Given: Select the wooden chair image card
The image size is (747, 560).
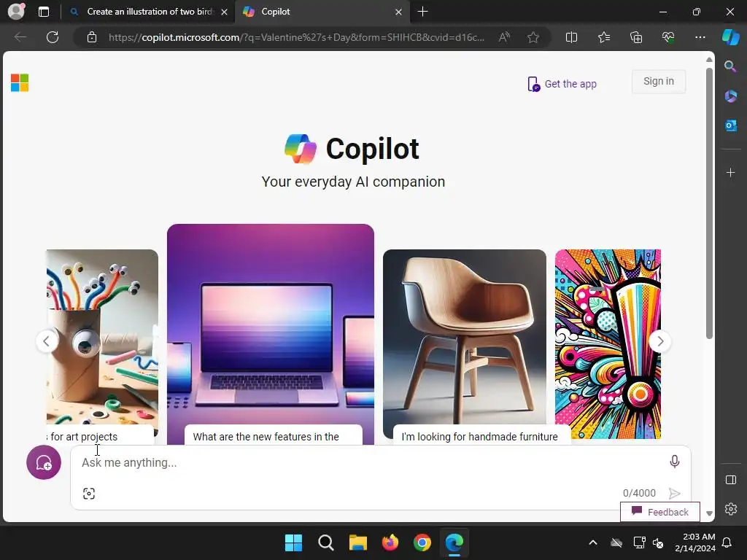Looking at the screenshot, I should (x=465, y=336).
